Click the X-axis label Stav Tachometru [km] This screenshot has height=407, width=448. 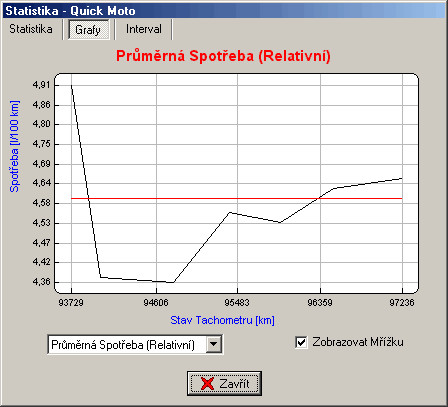click(x=222, y=320)
